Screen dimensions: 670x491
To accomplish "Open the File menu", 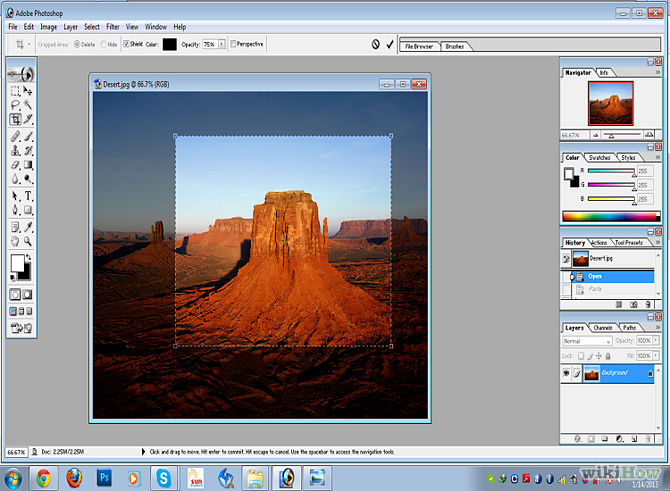I will [x=13, y=27].
